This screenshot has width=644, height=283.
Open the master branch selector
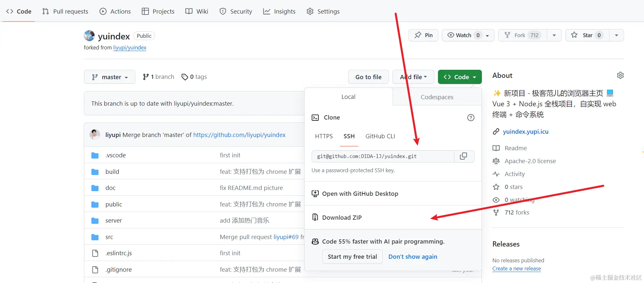tap(109, 77)
